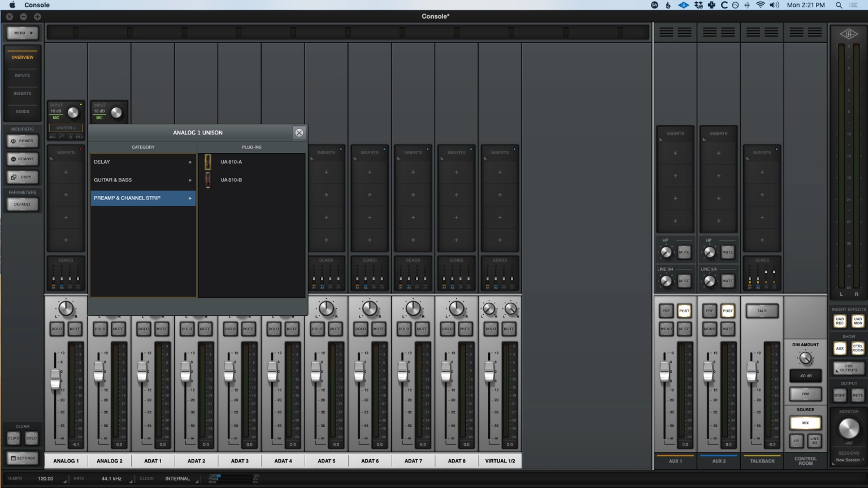The height and width of the screenshot is (488, 868).
Task: Mute the ADAT 5 channel
Action: click(335, 329)
